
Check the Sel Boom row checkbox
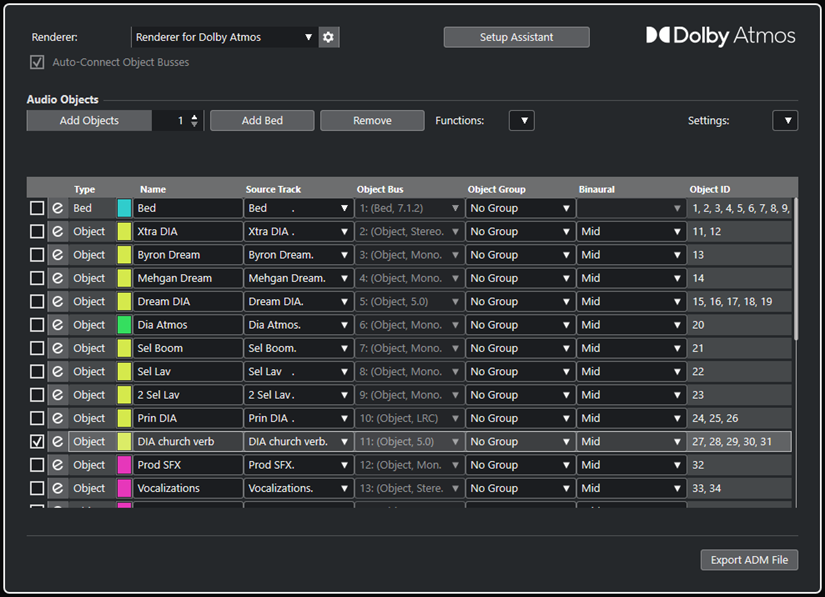pyautogui.click(x=37, y=348)
